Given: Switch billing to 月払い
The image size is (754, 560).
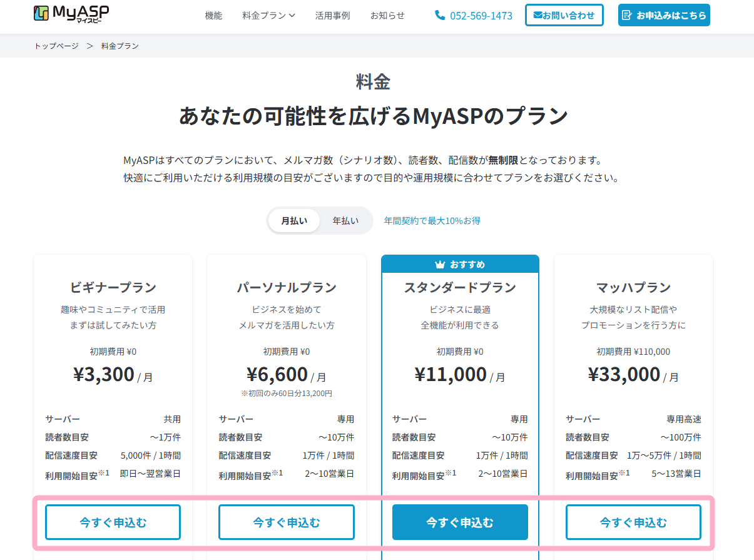Looking at the screenshot, I should click(x=294, y=221).
